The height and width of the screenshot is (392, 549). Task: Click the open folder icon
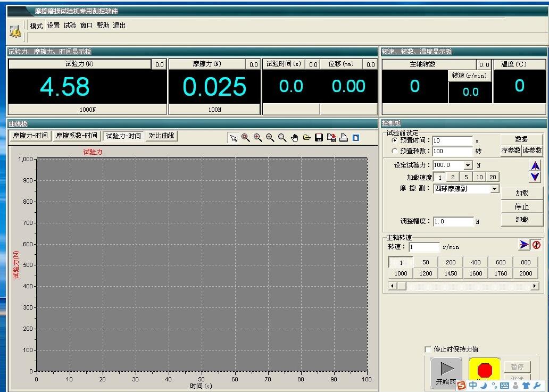307,138
